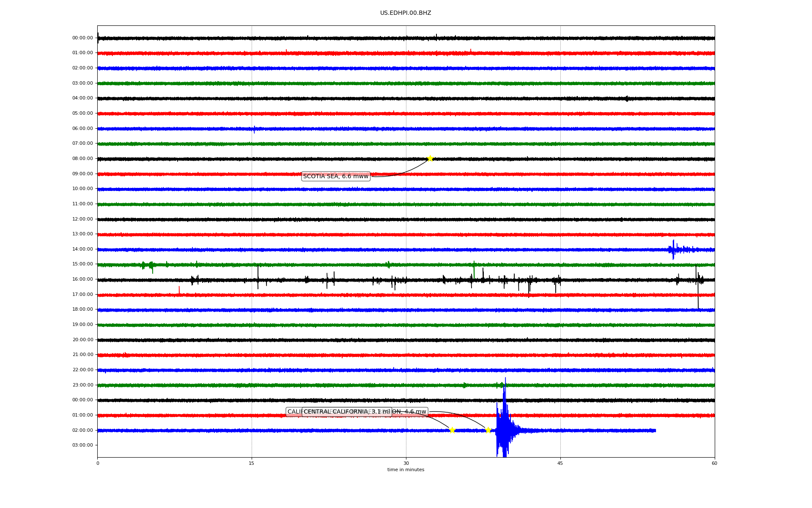The width and height of the screenshot is (812, 508).
Task: Click the yellow star on the 08:00:00 trace
Action: (430, 158)
